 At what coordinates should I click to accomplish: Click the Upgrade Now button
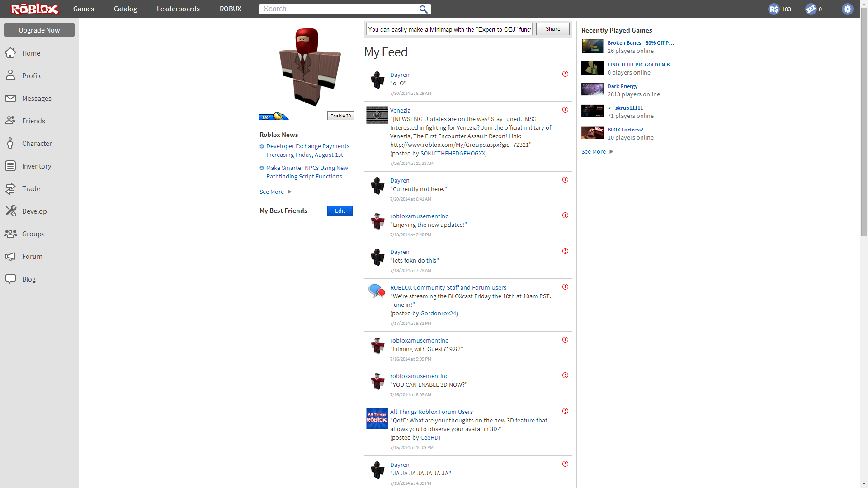click(39, 30)
